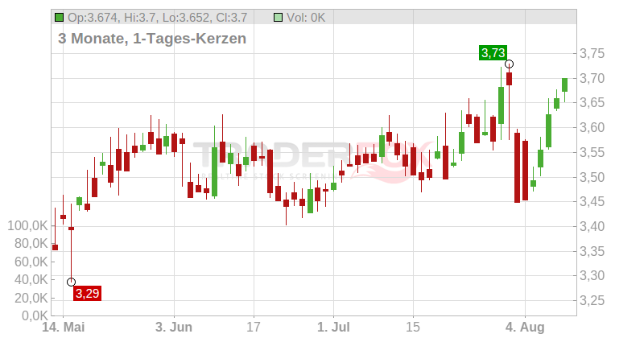This screenshot has width=644, height=338.
Task: Click the 3,65 price axis label
Action: (x=592, y=103)
